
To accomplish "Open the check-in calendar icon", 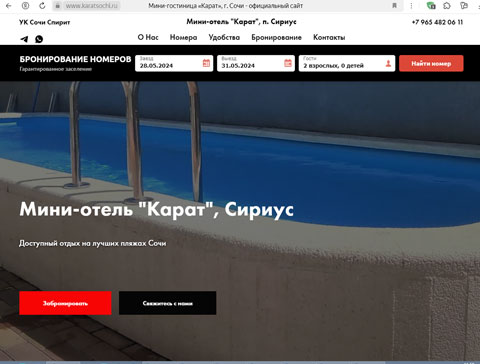I will point(206,63).
